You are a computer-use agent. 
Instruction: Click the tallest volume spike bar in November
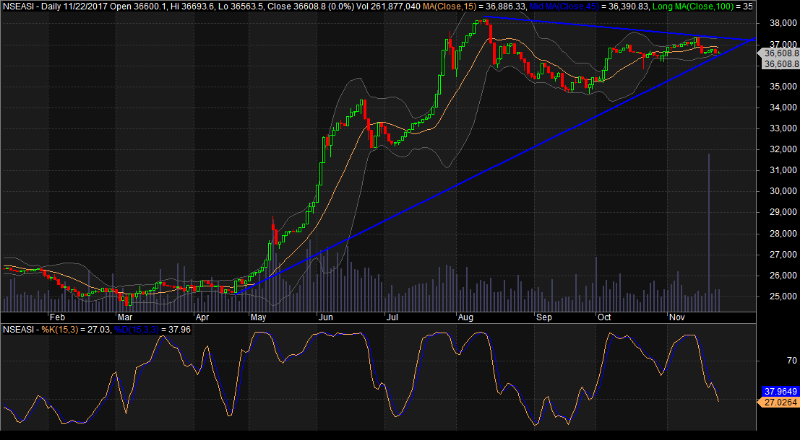[709, 232]
